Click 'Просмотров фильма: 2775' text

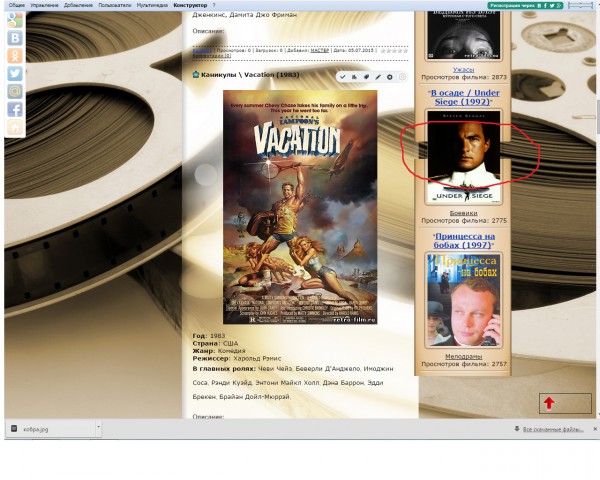pyautogui.click(x=464, y=221)
